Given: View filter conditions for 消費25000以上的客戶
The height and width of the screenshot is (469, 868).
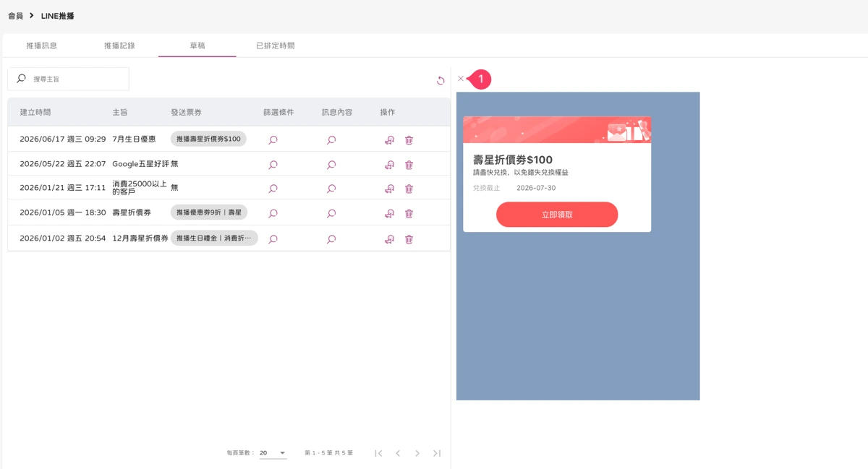Looking at the screenshot, I should pyautogui.click(x=273, y=189).
